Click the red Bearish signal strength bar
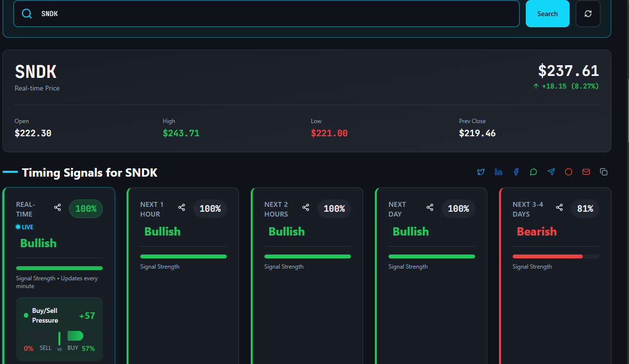629x364 pixels. point(556,256)
